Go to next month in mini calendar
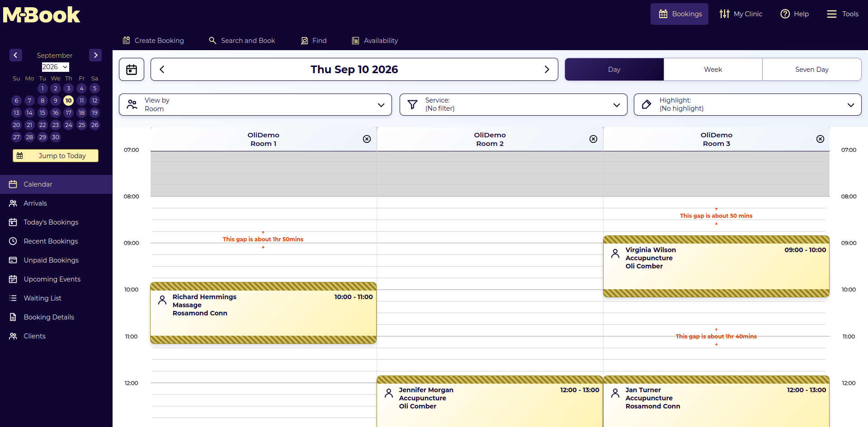The width and height of the screenshot is (868, 427). pos(95,55)
